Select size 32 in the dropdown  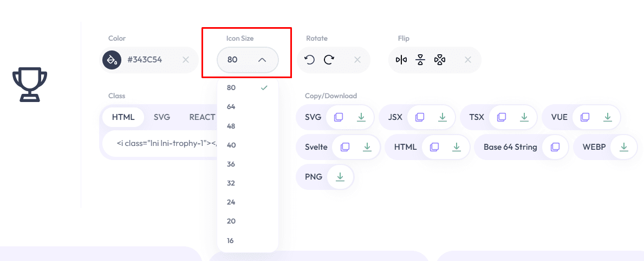pyautogui.click(x=231, y=183)
